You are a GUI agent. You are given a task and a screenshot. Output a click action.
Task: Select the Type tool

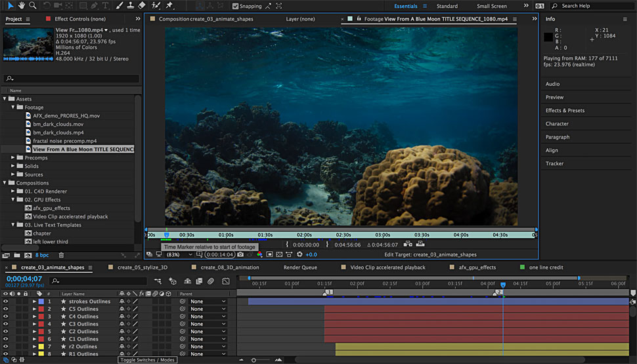[x=105, y=5]
